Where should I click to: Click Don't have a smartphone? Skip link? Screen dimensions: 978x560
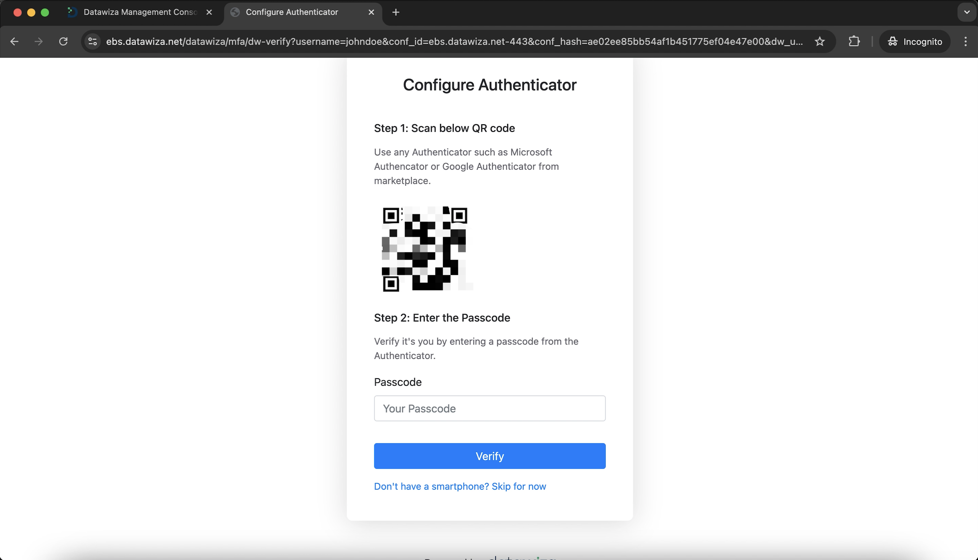tap(460, 486)
